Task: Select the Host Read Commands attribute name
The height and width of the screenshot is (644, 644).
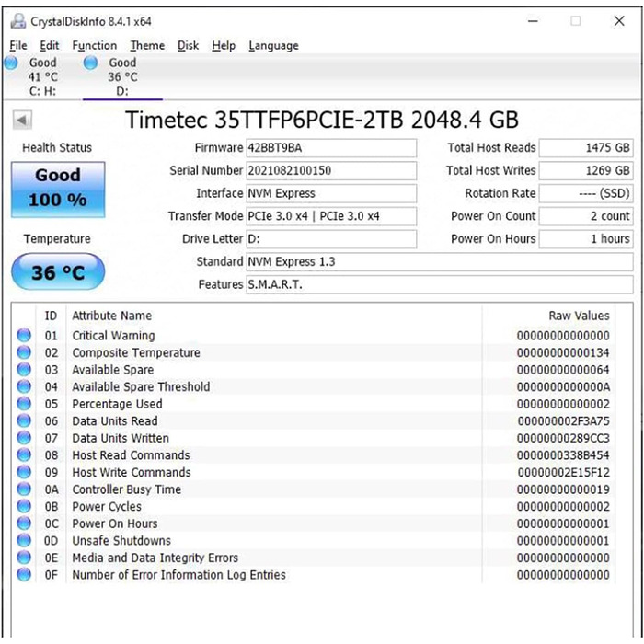Action: tap(131, 455)
